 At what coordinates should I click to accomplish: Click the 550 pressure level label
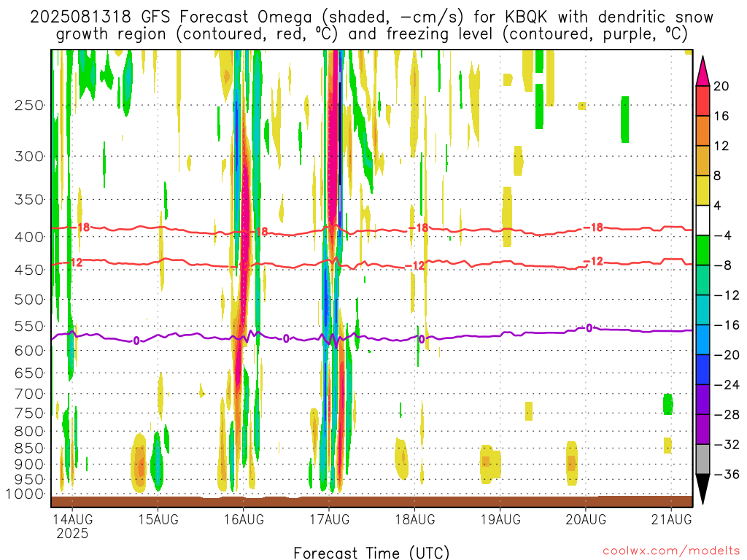click(x=28, y=326)
